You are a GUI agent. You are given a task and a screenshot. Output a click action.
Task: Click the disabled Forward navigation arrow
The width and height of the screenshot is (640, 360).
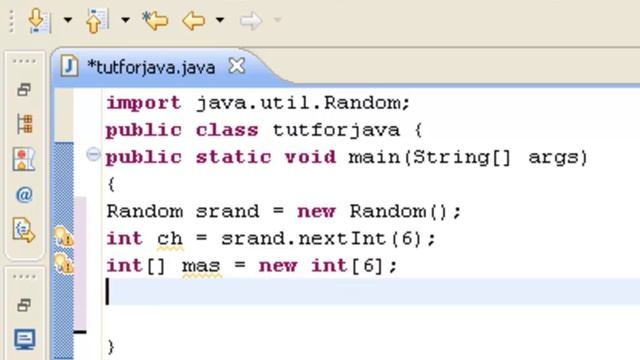[251, 20]
